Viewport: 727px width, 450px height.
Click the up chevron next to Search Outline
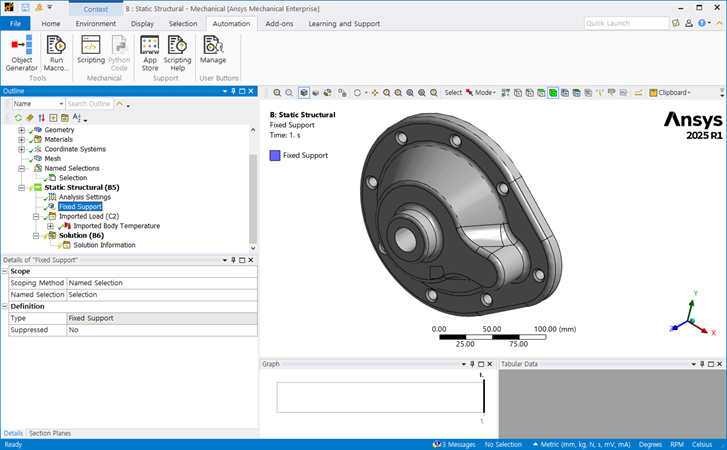click(x=120, y=104)
